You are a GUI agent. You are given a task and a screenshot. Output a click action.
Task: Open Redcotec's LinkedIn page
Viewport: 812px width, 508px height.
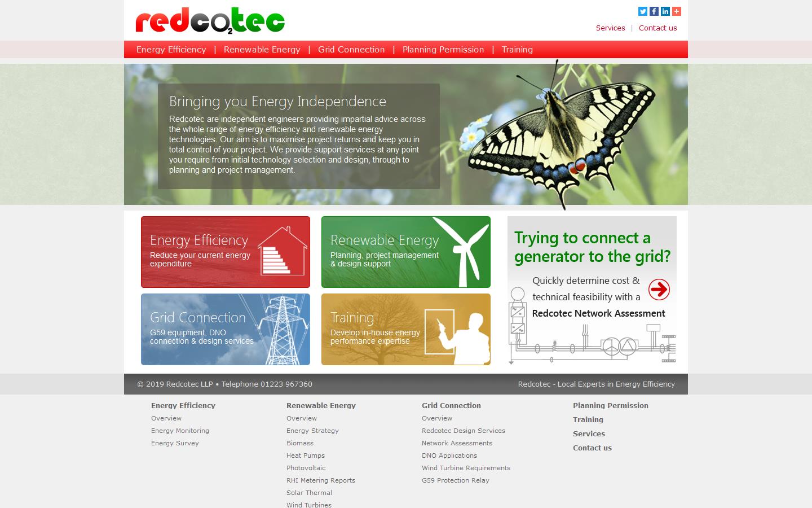[665, 11]
